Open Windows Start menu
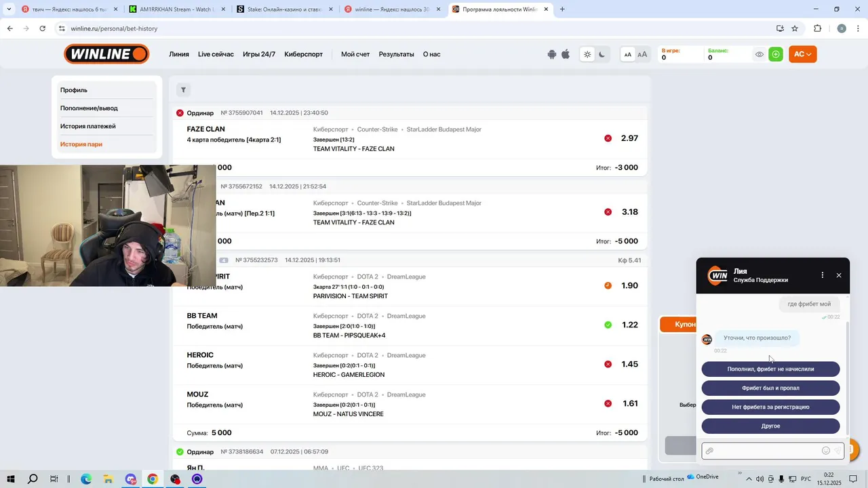 [x=11, y=479]
